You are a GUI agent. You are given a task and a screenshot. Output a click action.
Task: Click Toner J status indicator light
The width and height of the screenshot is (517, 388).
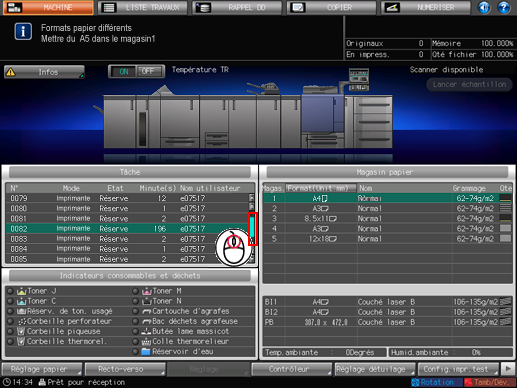point(10,291)
